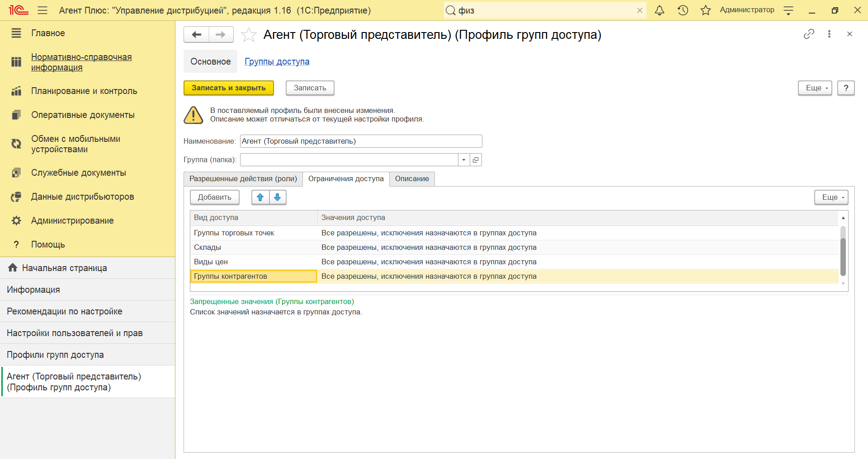
Task: Click table vertical scrollbar thumb
Action: point(843,256)
